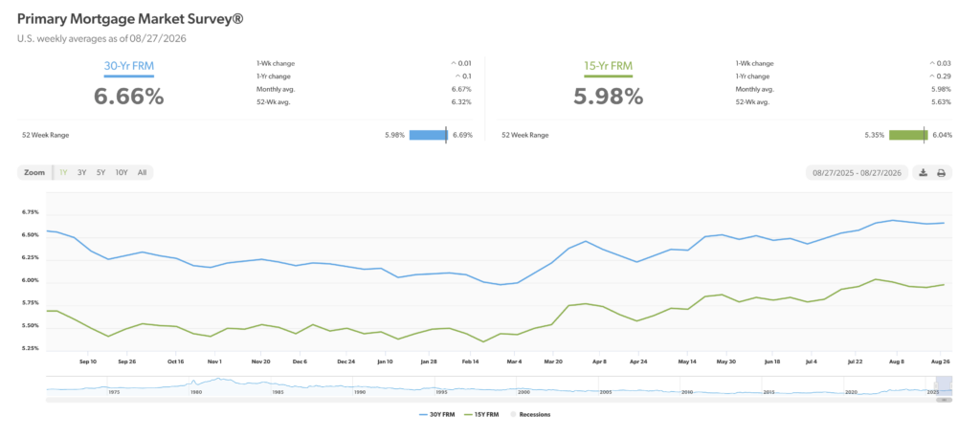Screen dimensions: 980x438
Task: Click the 30-Yr Monthly avg. 6.67% value
Action: [461, 89]
